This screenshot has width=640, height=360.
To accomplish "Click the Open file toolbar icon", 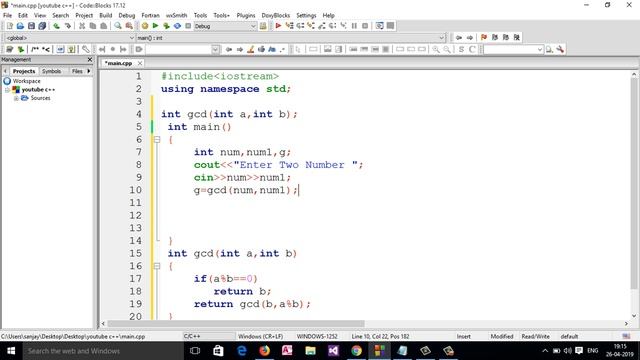I will [x=20, y=26].
